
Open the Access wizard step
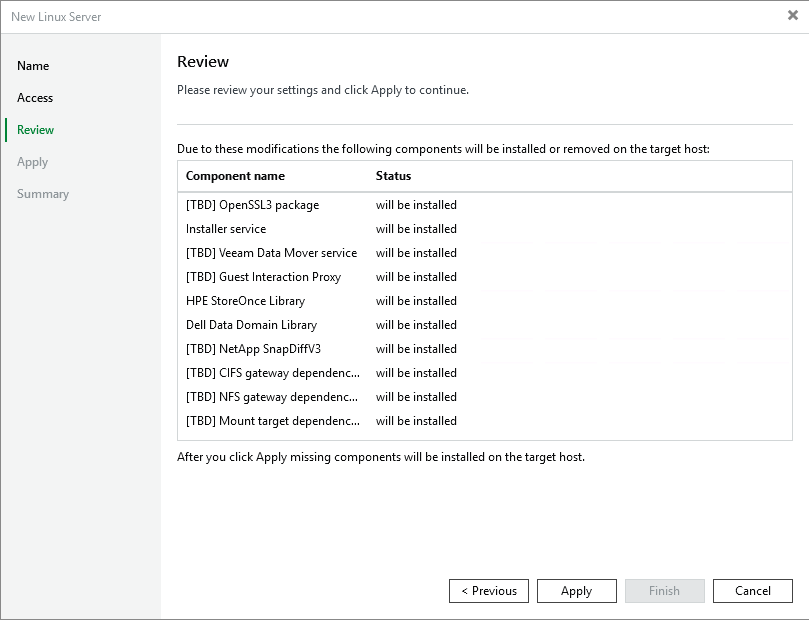coord(35,98)
